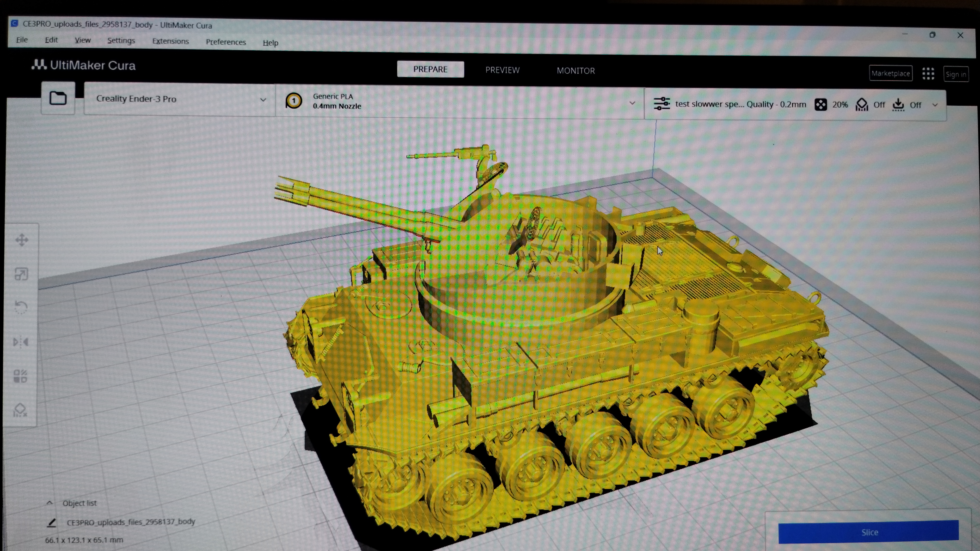Minimize the Cura window
The height and width of the screenshot is (551, 980).
905,34
